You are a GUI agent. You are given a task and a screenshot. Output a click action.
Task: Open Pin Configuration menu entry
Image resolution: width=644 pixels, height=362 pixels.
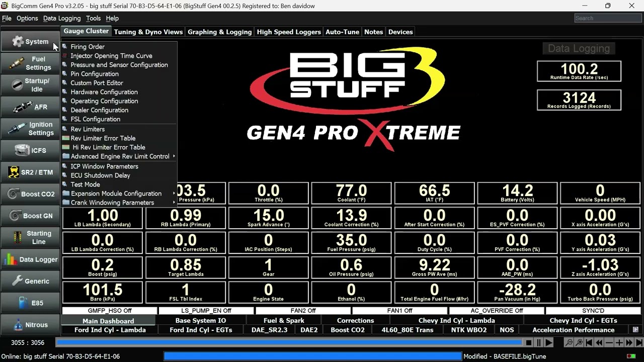click(119, 74)
